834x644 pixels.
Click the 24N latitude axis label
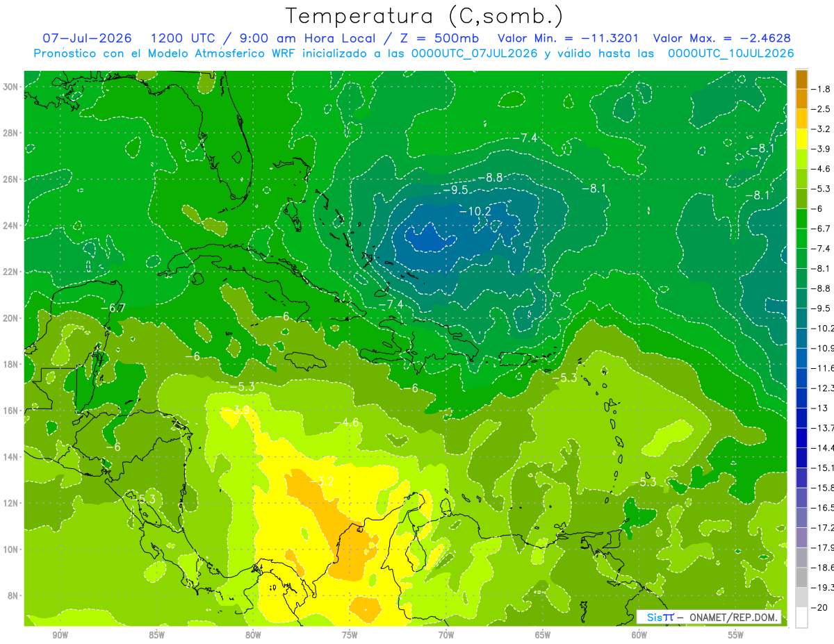pos(12,226)
